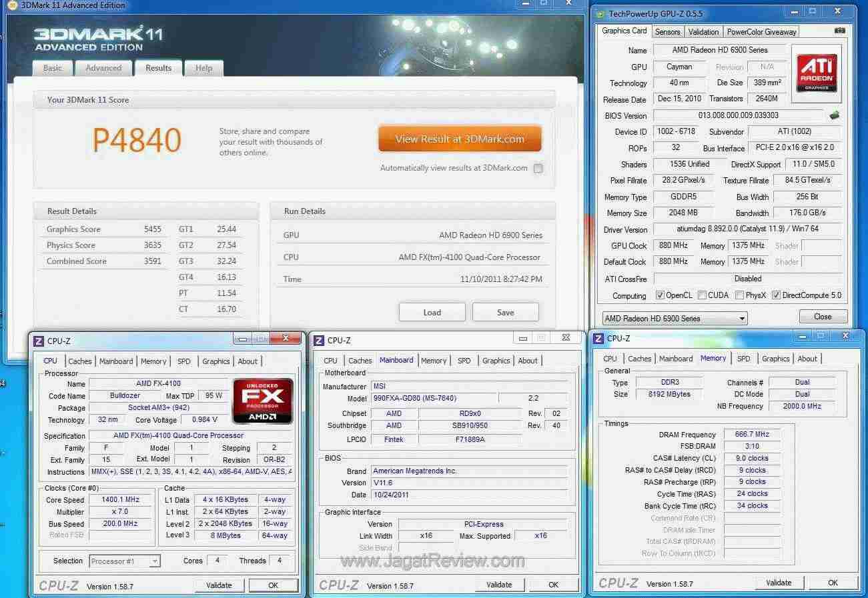This screenshot has width=868, height=598.
Task: Toggle the OpenCL checkbox in GPU-Z
Action: click(660, 295)
